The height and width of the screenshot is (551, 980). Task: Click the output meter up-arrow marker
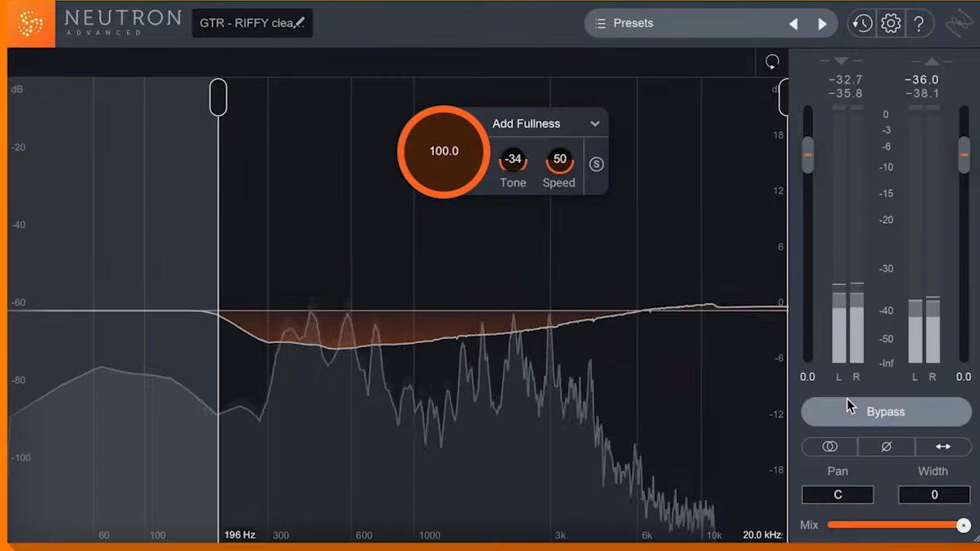click(x=932, y=61)
